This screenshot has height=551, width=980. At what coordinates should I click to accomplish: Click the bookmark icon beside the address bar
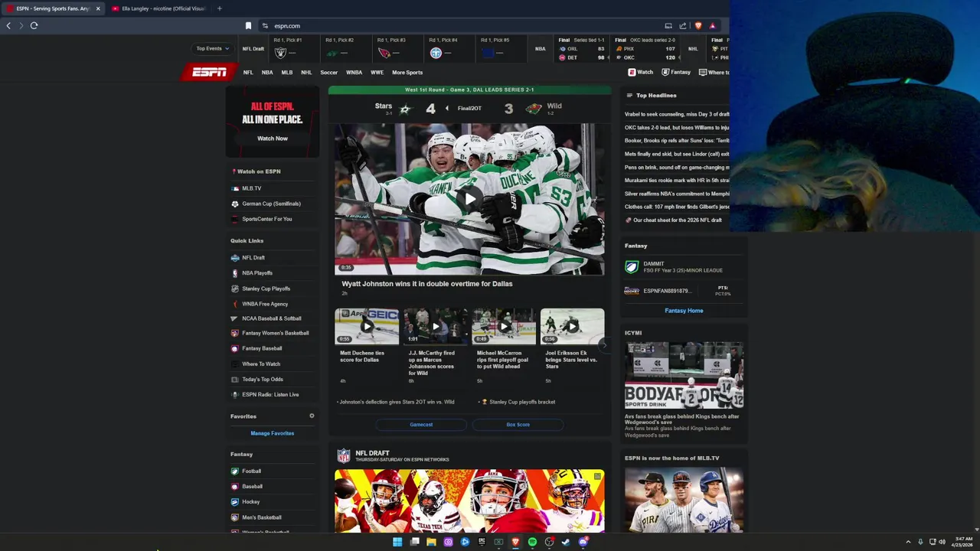pyautogui.click(x=248, y=25)
